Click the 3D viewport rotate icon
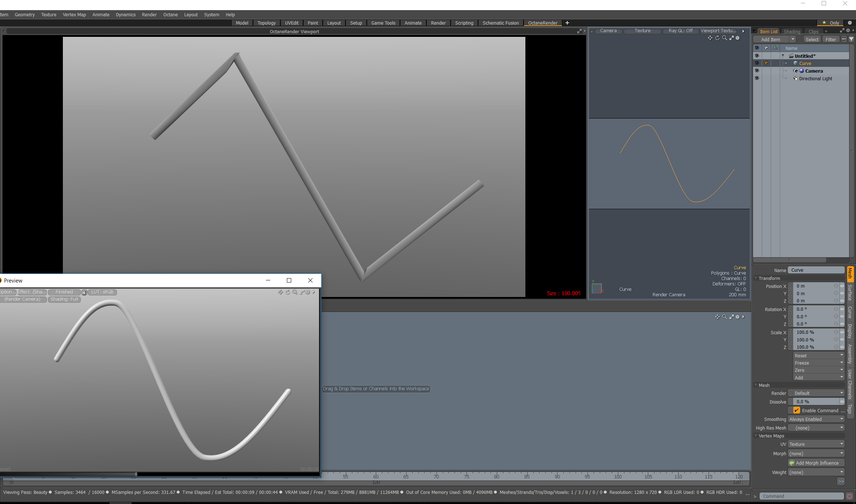This screenshot has width=856, height=504. 717,38
